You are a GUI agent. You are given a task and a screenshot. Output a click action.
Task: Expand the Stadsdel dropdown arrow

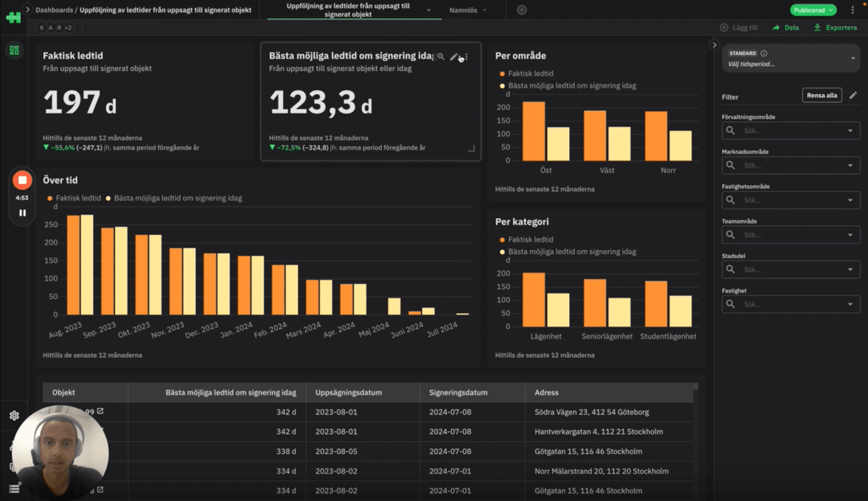[x=850, y=270]
